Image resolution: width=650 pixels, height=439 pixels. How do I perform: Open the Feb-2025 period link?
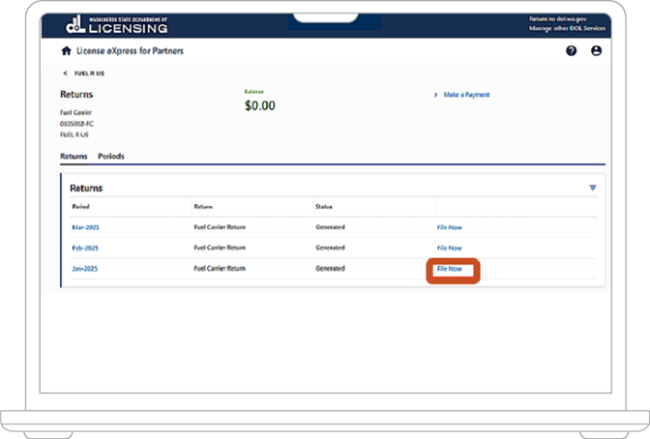[85, 248]
